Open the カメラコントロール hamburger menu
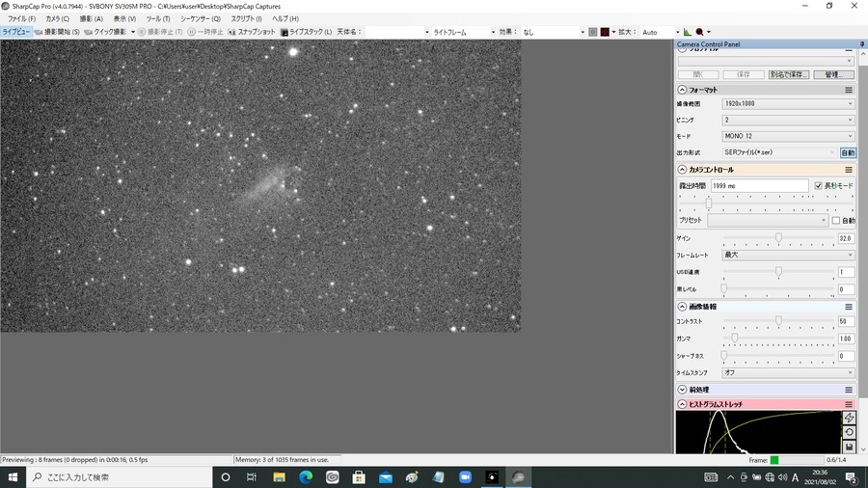 pyautogui.click(x=849, y=170)
